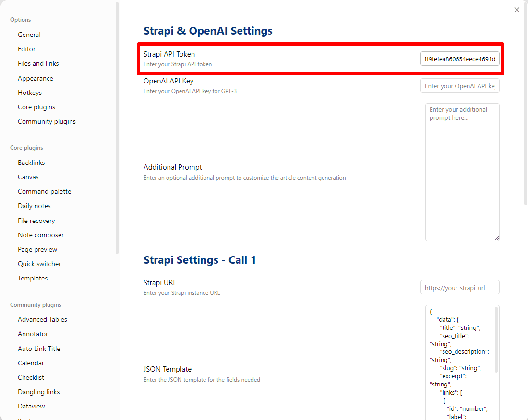This screenshot has height=420, width=528.
Task: Click 'Enter your Strapi instance URL' description
Action: (181, 293)
